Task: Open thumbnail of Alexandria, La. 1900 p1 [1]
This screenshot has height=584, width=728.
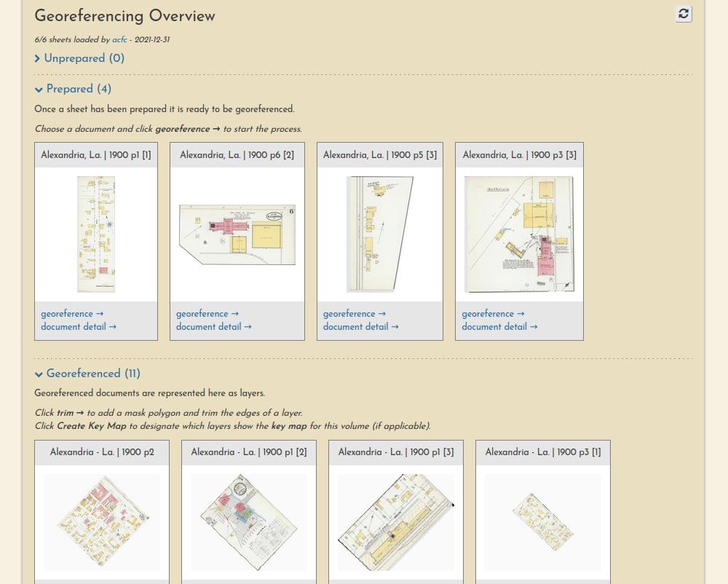Action: (95, 233)
